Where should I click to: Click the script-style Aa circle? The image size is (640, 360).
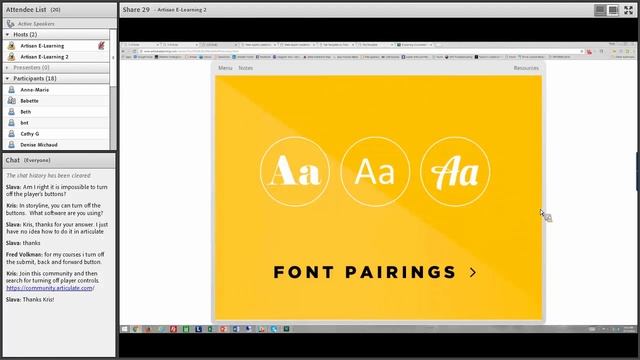[x=455, y=171]
